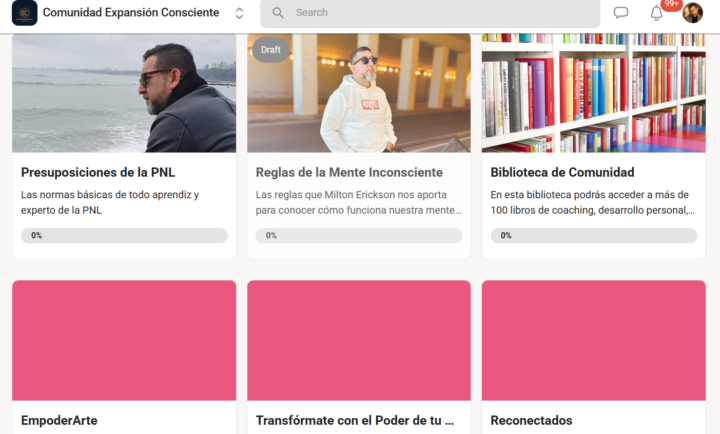Click Reglas de la Mente progress bar
Screen dimensions: 720x434
click(359, 236)
